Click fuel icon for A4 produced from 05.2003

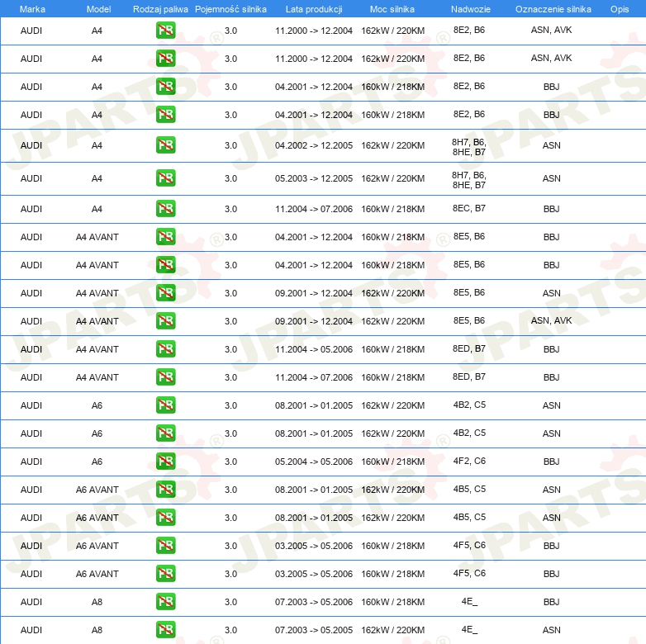pyautogui.click(x=165, y=178)
